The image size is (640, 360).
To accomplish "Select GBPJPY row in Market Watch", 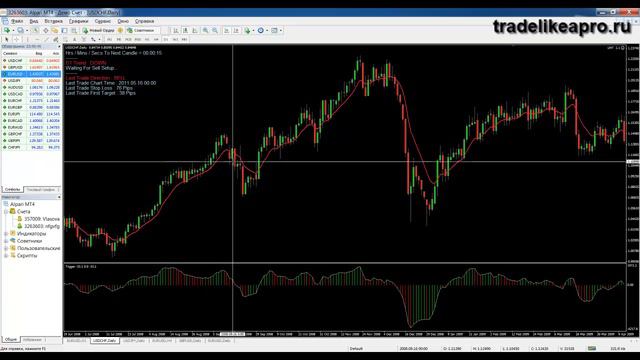I will click(31, 140).
